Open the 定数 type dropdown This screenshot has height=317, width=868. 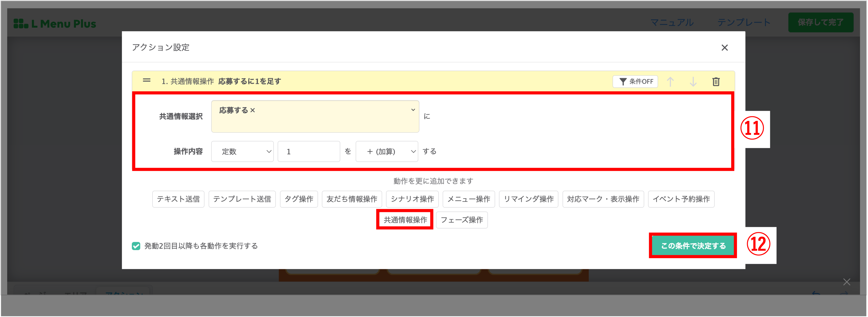click(x=242, y=151)
